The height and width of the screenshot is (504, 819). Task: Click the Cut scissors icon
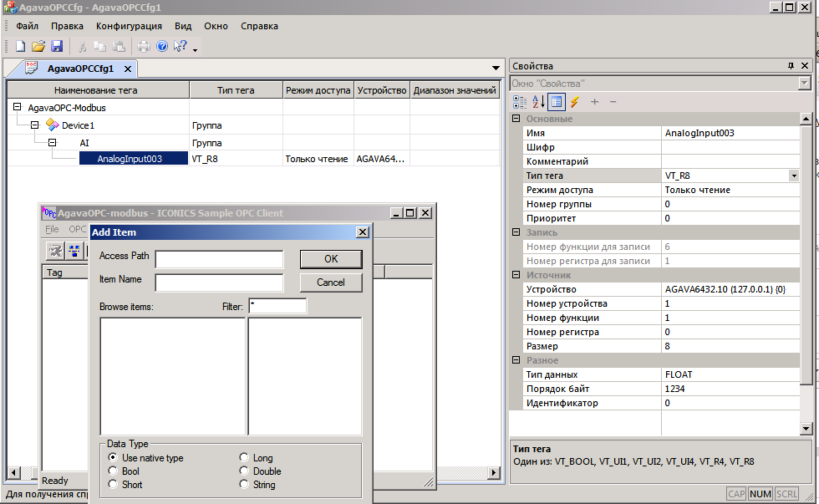tap(82, 47)
